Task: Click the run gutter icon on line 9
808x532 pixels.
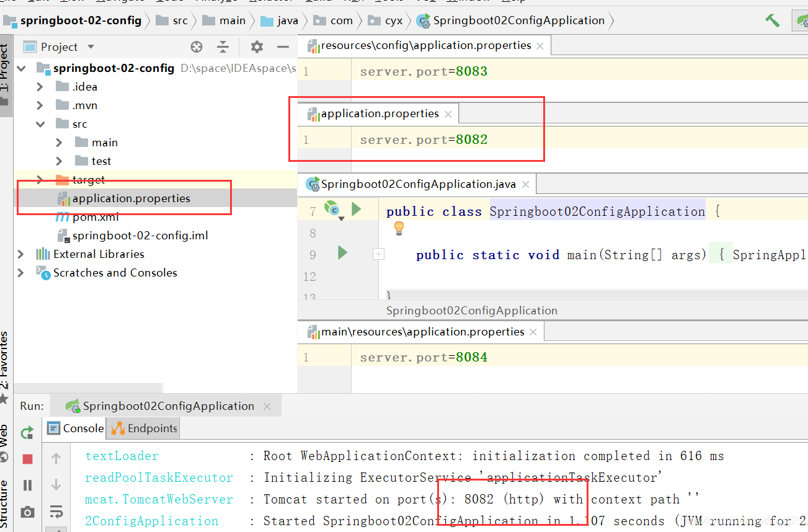Action: 343,252
